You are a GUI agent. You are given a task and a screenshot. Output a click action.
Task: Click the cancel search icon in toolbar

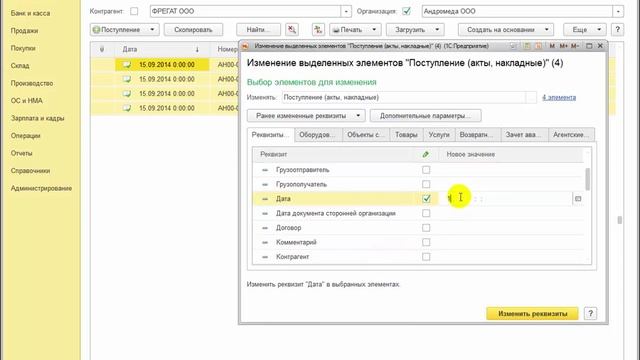click(291, 29)
